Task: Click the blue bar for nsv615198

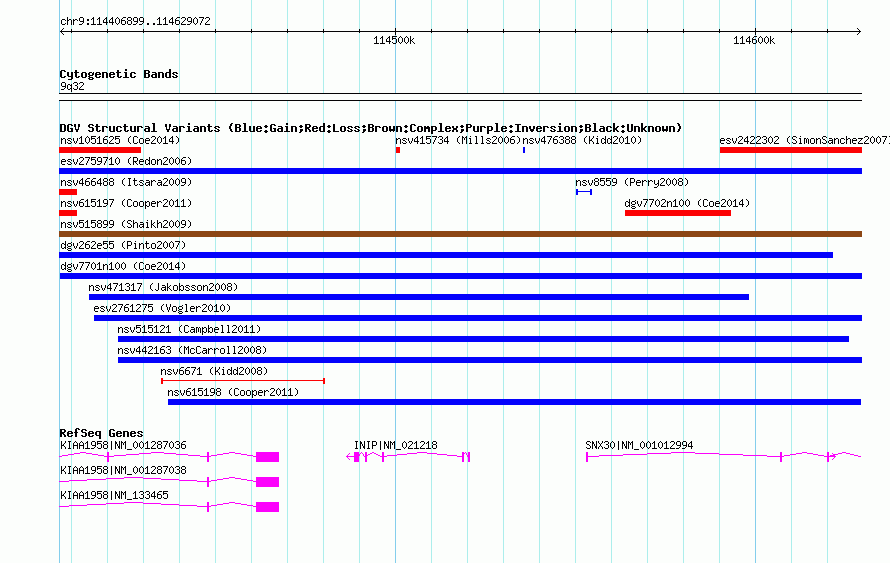Action: (x=514, y=402)
